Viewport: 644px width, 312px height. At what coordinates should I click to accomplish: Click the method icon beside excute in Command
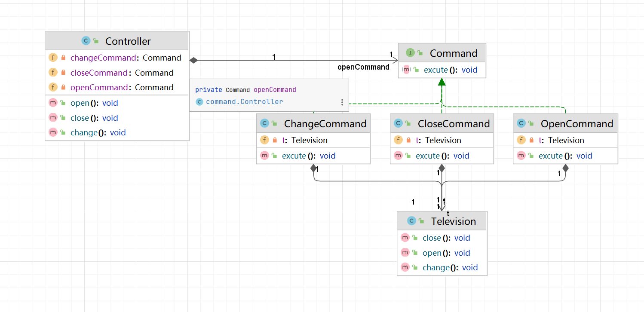point(406,70)
